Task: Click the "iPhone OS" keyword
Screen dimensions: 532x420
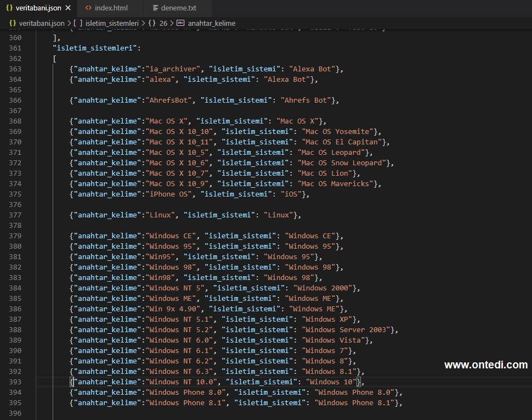Action: coord(169,194)
